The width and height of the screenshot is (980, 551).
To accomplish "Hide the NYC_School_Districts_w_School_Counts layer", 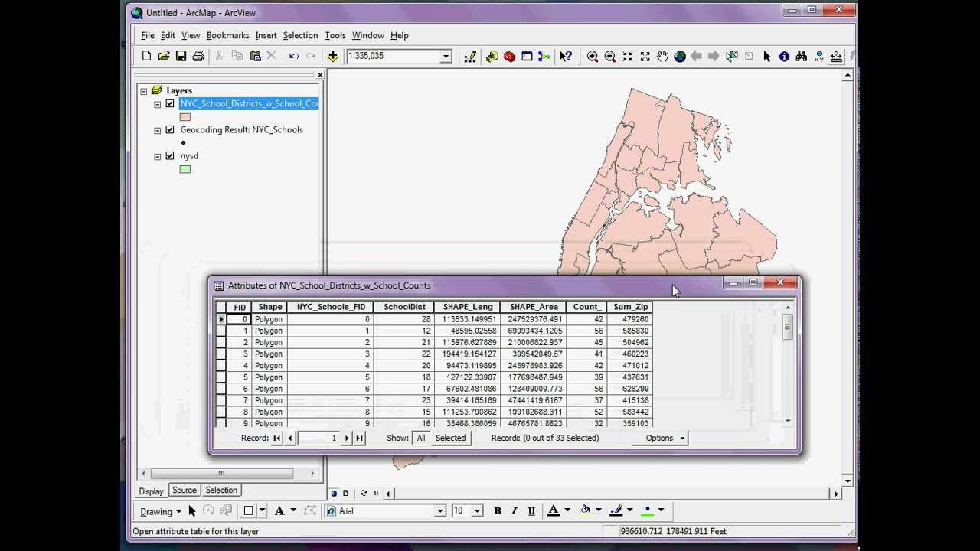I will tap(170, 103).
